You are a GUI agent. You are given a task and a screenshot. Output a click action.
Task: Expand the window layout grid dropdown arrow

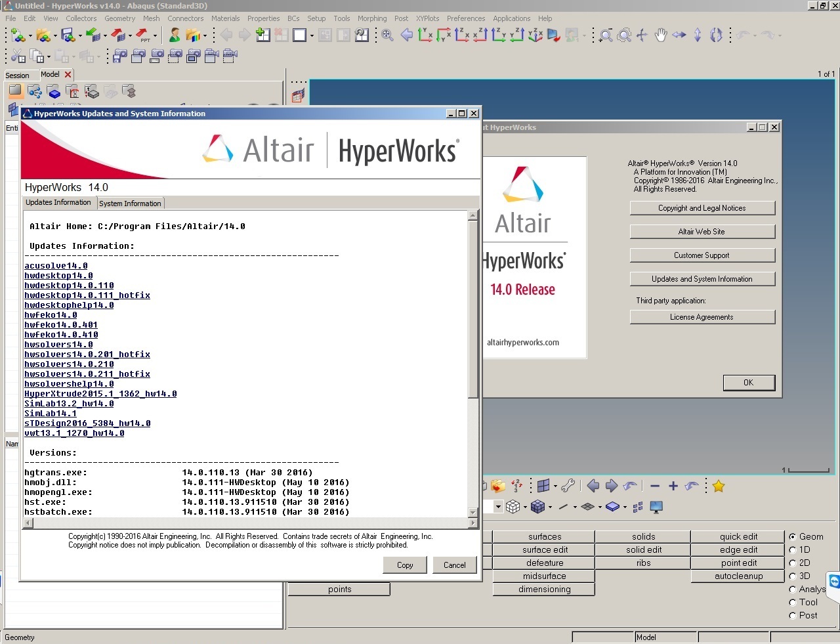pyautogui.click(x=555, y=486)
